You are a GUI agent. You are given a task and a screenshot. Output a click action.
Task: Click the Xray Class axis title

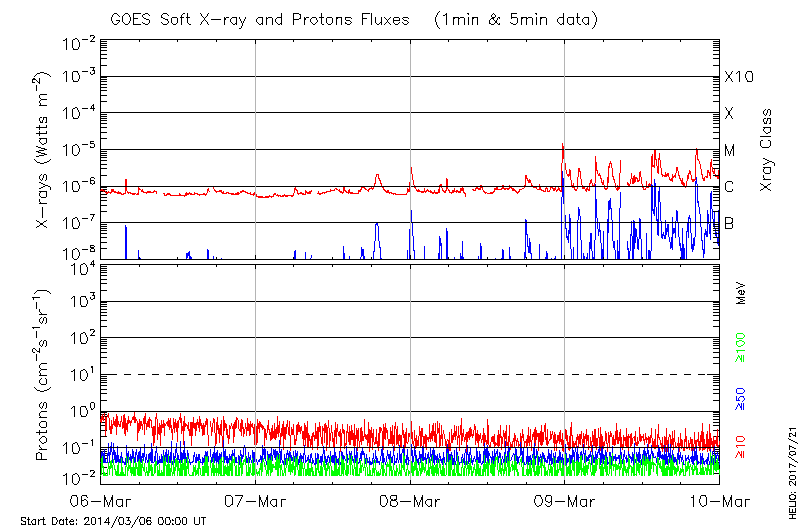pos(766,150)
